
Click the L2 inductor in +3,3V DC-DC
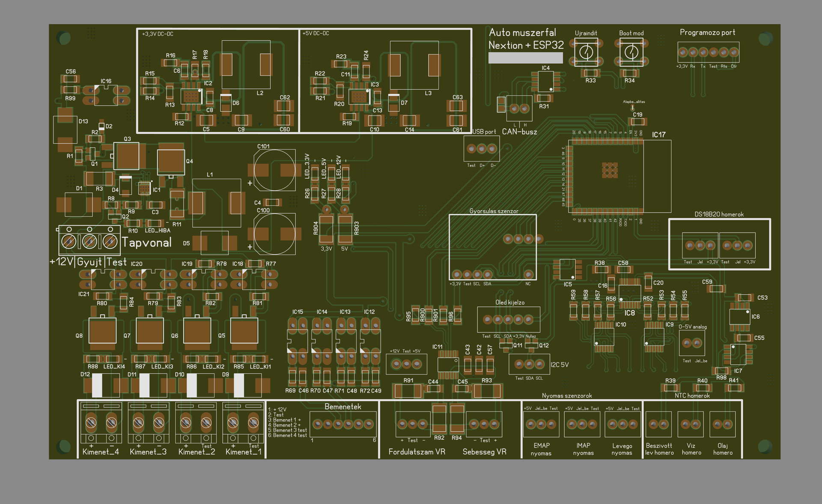pyautogui.click(x=246, y=64)
